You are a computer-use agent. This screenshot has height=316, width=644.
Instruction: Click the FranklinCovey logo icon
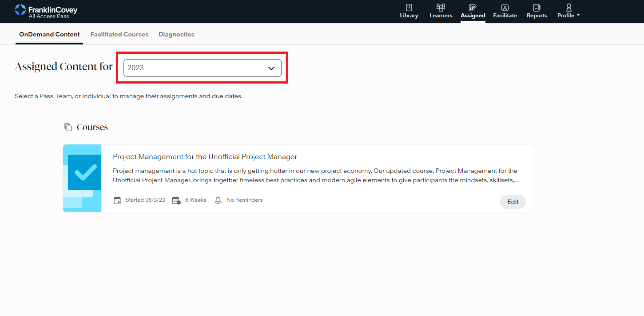click(x=20, y=10)
